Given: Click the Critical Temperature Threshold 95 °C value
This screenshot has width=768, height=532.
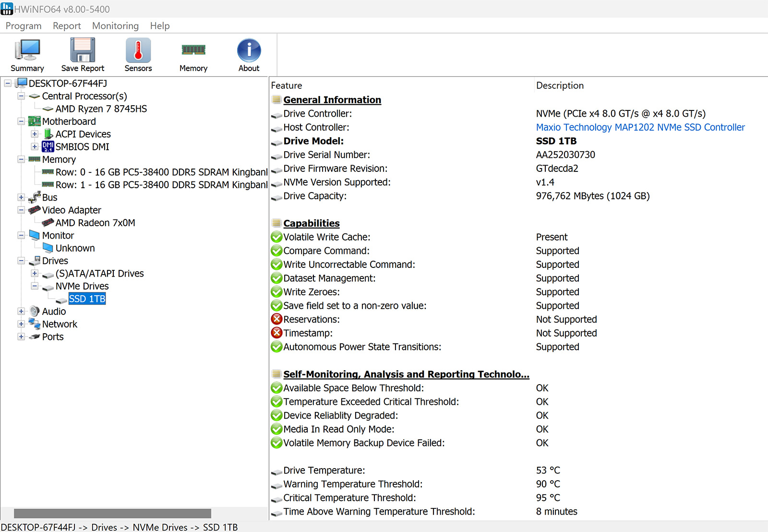Looking at the screenshot, I should [548, 497].
